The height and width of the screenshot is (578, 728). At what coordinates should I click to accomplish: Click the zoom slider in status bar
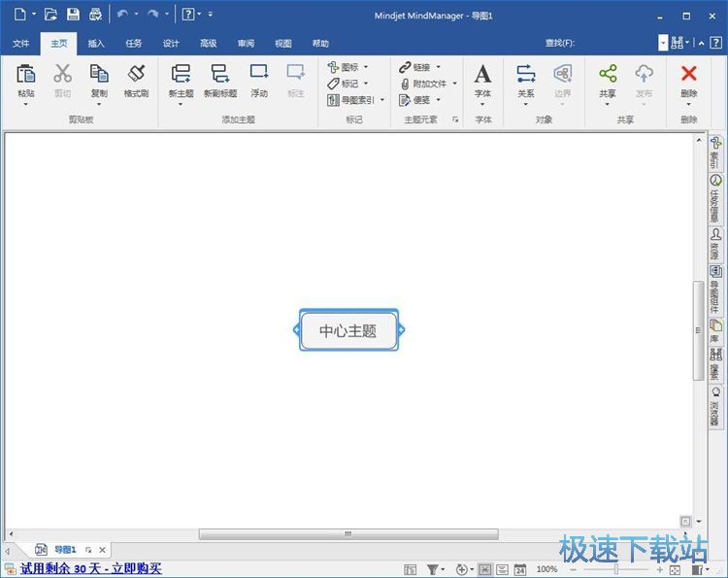pyautogui.click(x=615, y=569)
